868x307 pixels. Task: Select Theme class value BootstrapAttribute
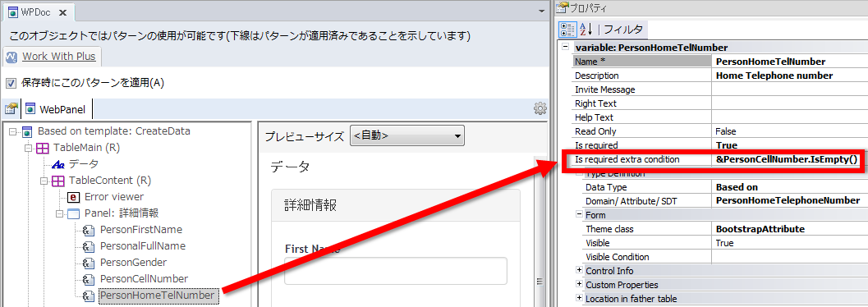coord(790,229)
